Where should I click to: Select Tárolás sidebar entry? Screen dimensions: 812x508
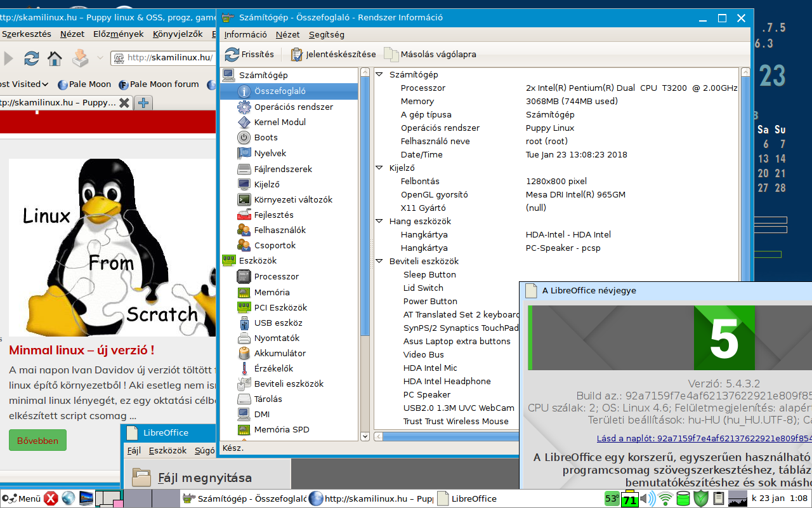click(268, 399)
